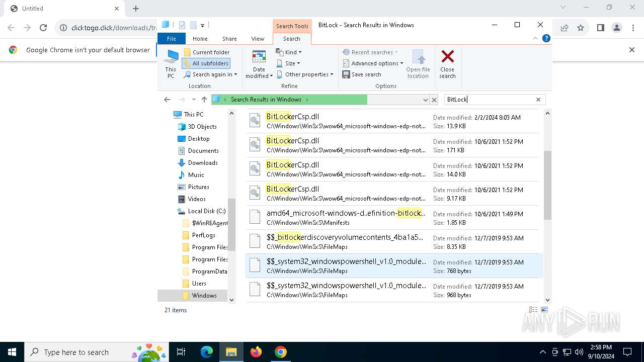The height and width of the screenshot is (362, 644).
Task: Switch to details view layout icon
Action: pyautogui.click(x=533, y=310)
